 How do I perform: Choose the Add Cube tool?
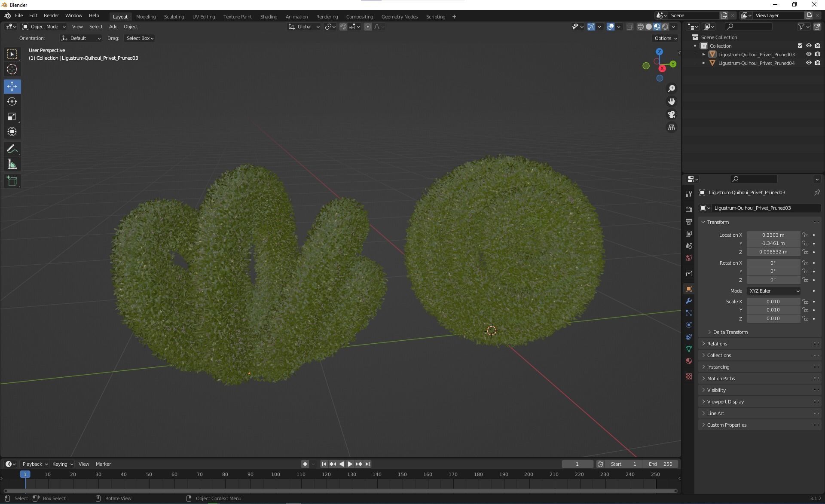[12, 181]
